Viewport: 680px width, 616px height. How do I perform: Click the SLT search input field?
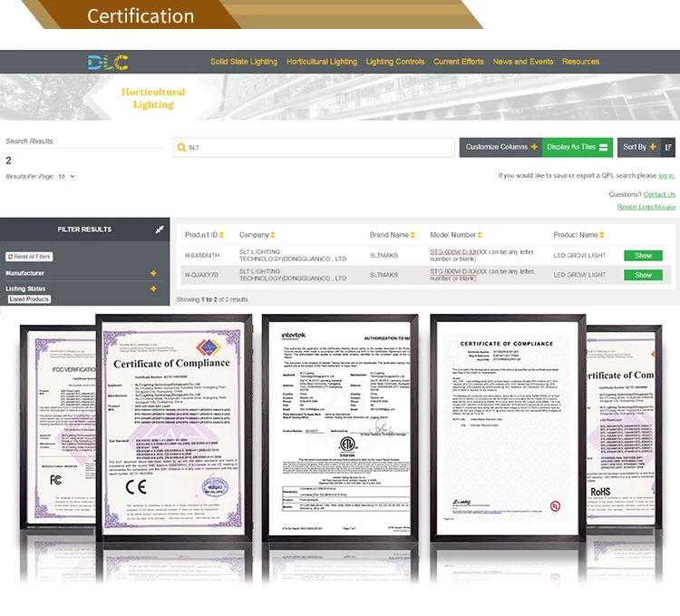317,147
